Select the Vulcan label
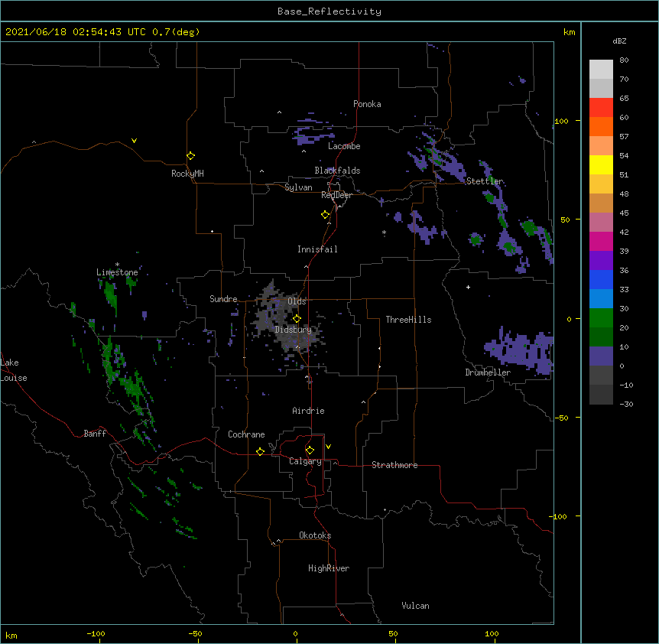659x644 pixels. tap(415, 606)
